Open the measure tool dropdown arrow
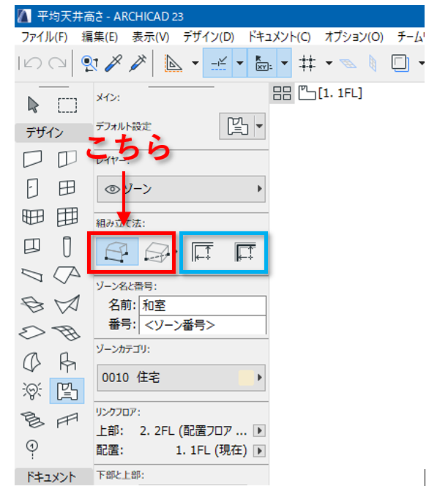Viewport: 448px width, 497px height. [x=195, y=63]
